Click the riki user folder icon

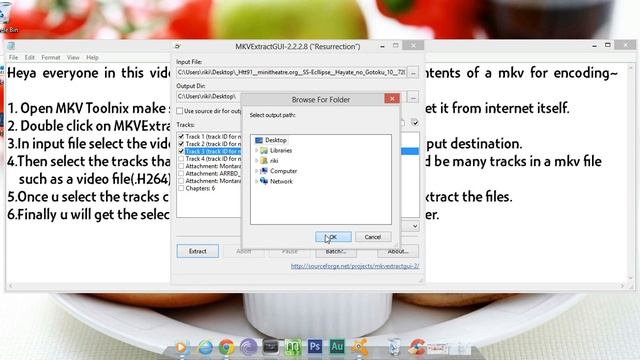tap(264, 161)
